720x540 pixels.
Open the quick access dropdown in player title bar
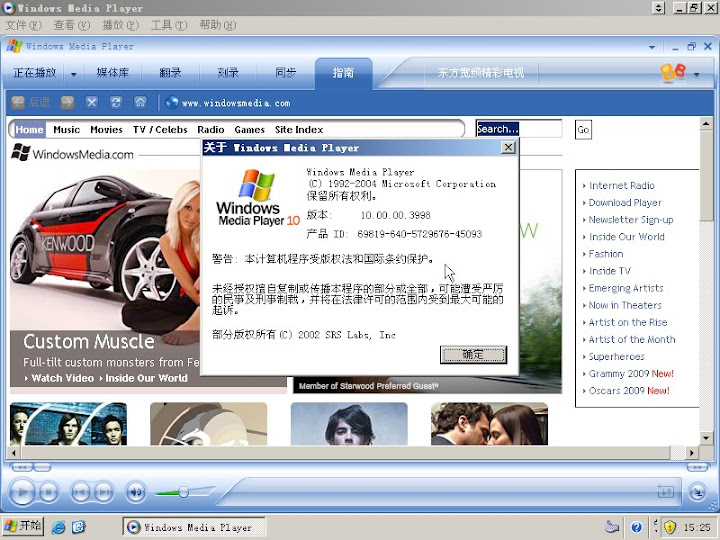652,47
